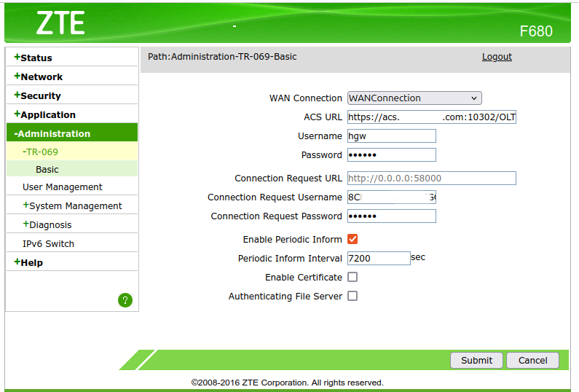Focus the Password field below Username

pyautogui.click(x=391, y=154)
